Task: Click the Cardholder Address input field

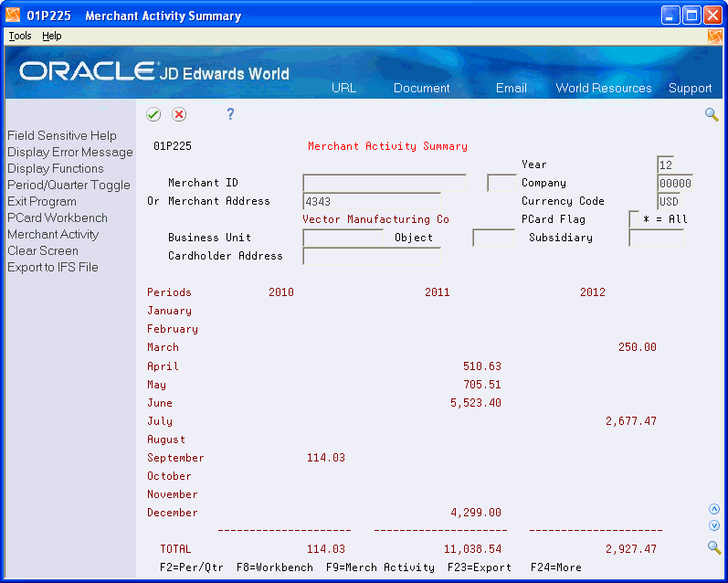Action: click(372, 256)
